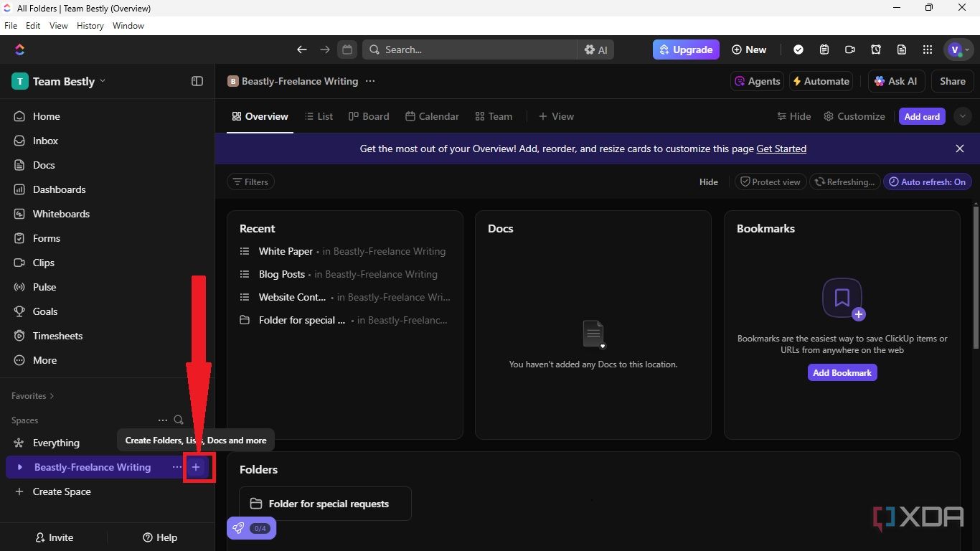Open three-dot menu for Beastly-Freelance Writing space
The image size is (980, 551).
click(177, 467)
